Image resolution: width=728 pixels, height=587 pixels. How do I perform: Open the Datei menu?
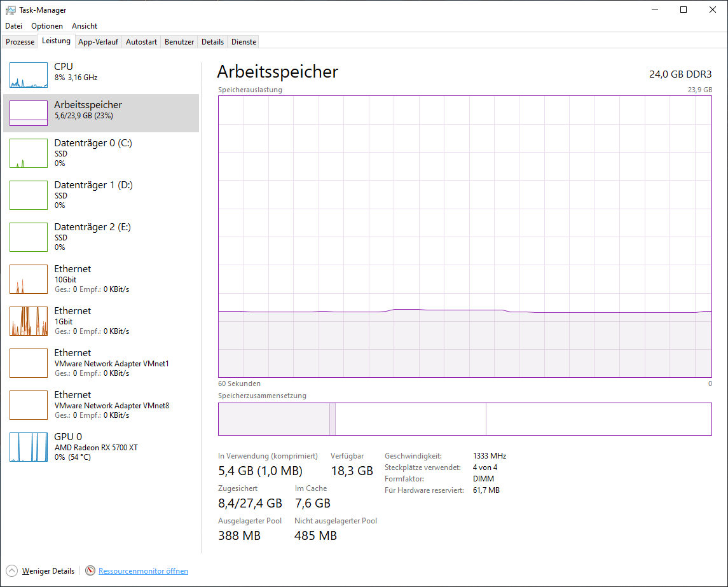pos(13,25)
